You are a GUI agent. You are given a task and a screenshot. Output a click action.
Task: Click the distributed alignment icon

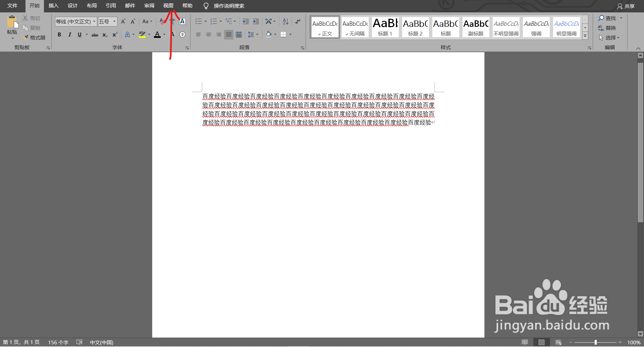pos(239,34)
